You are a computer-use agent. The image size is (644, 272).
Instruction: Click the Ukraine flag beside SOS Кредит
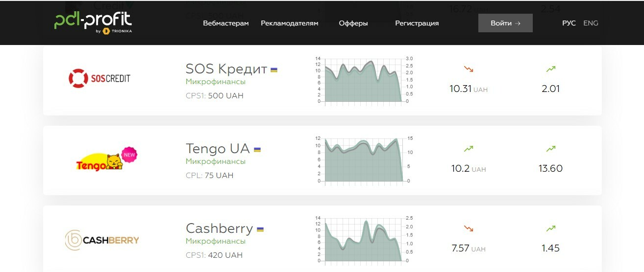274,70
